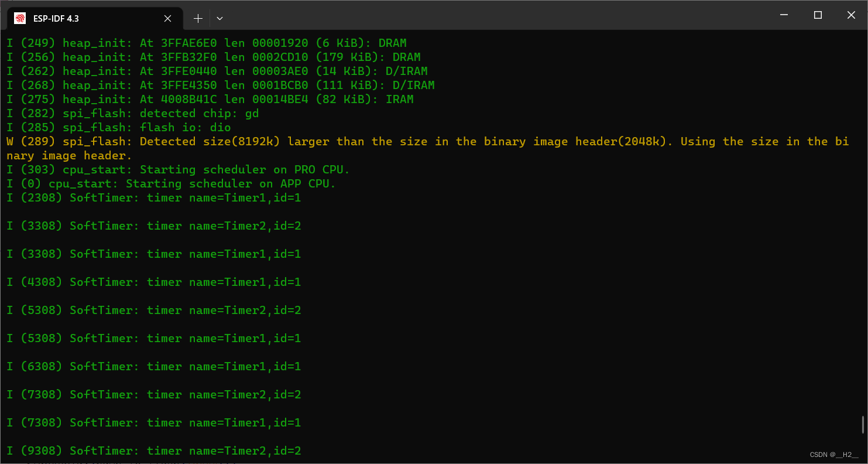Click the vertical scrollbar thumb
The image size is (868, 464).
click(x=863, y=425)
